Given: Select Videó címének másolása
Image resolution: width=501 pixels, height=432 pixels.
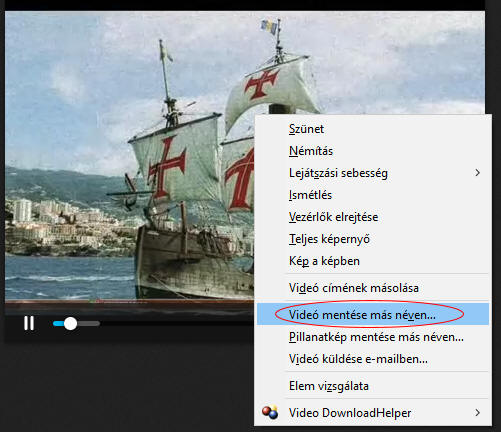Looking at the screenshot, I should (x=373, y=288).
